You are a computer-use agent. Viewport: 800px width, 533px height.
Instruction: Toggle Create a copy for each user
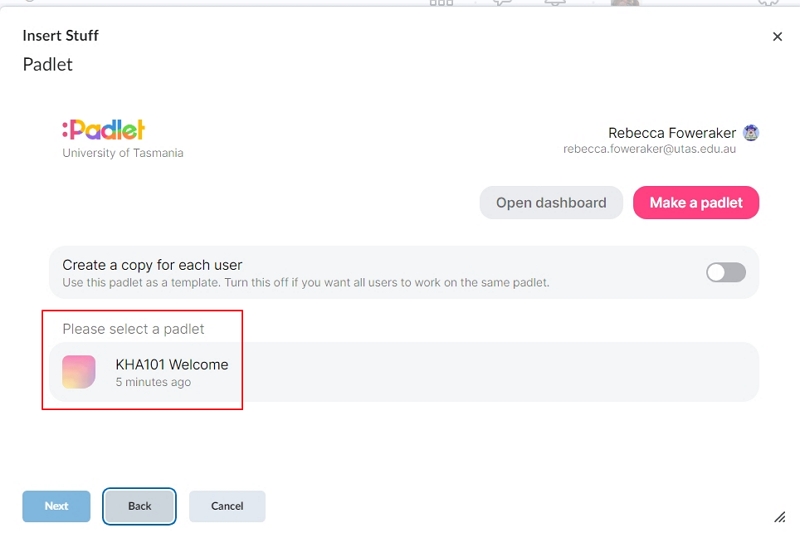[726, 272]
